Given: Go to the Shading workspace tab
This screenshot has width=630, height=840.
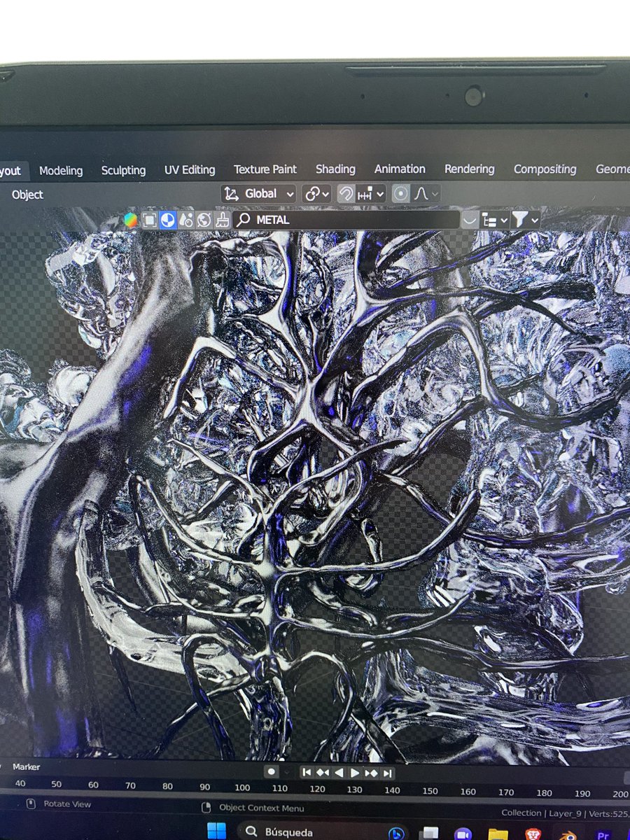Looking at the screenshot, I should coord(335,169).
